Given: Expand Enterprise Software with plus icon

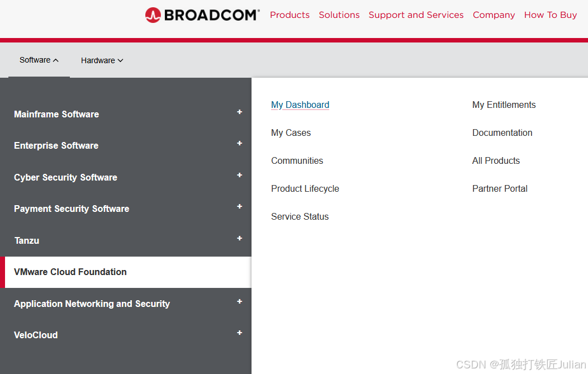Looking at the screenshot, I should [239, 143].
